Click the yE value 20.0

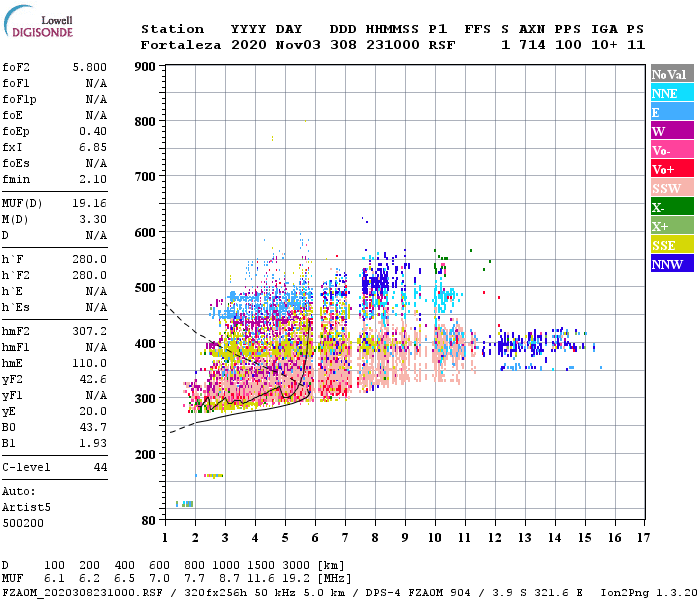tap(93, 412)
